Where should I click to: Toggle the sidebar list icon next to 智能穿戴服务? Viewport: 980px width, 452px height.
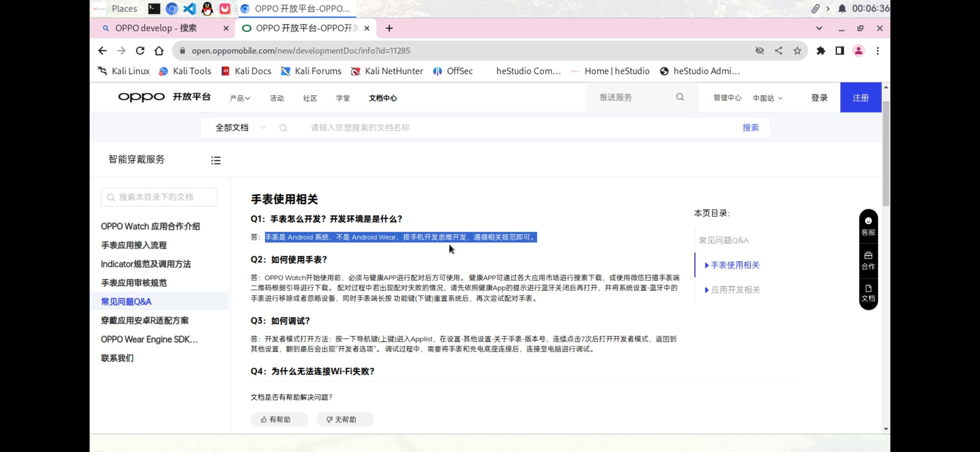[216, 160]
